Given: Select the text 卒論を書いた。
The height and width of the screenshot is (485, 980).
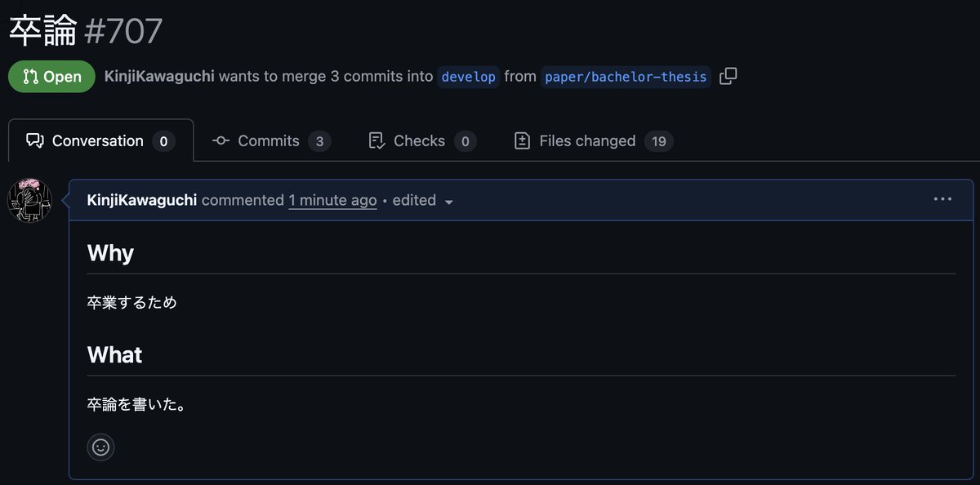Looking at the screenshot, I should (x=137, y=404).
